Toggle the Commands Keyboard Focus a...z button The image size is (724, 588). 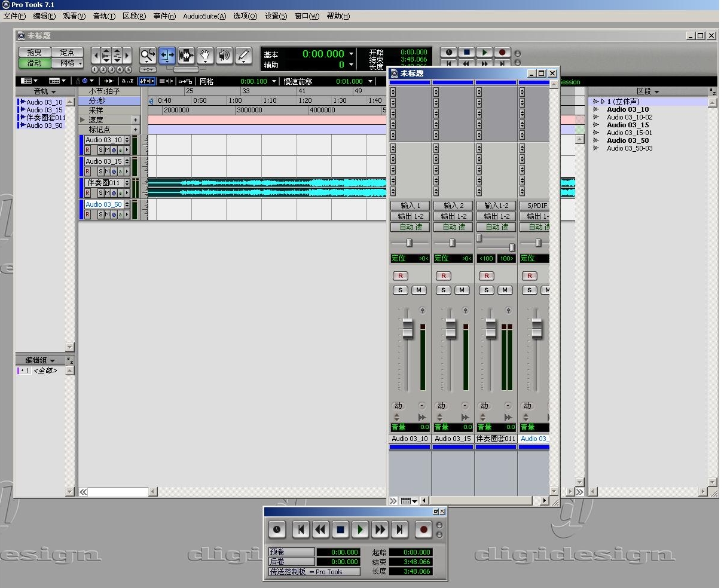(127, 81)
